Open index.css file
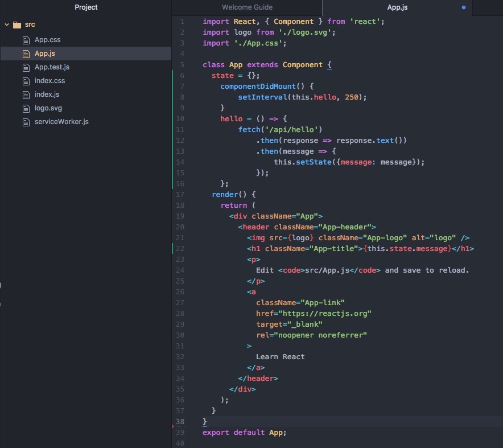 (x=50, y=81)
